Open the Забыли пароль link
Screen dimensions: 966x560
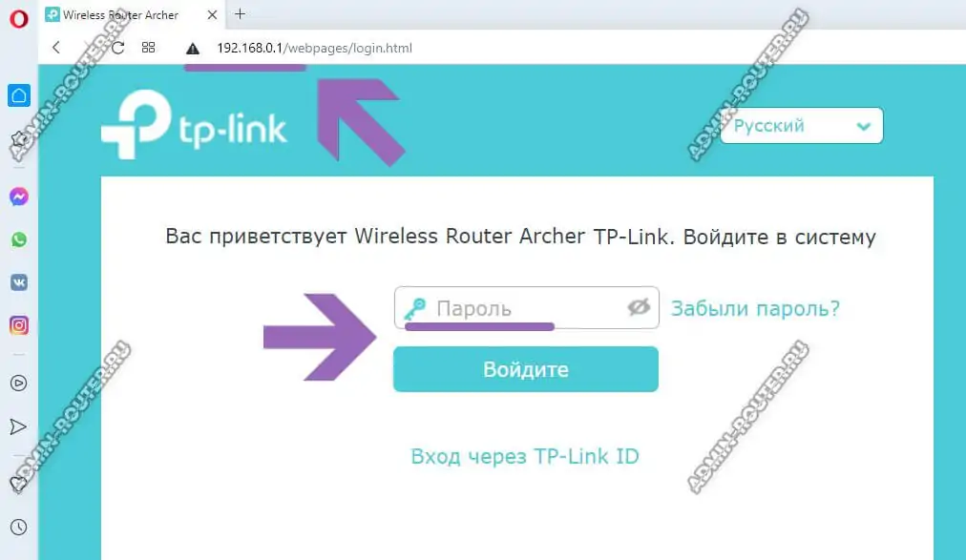[755, 308]
